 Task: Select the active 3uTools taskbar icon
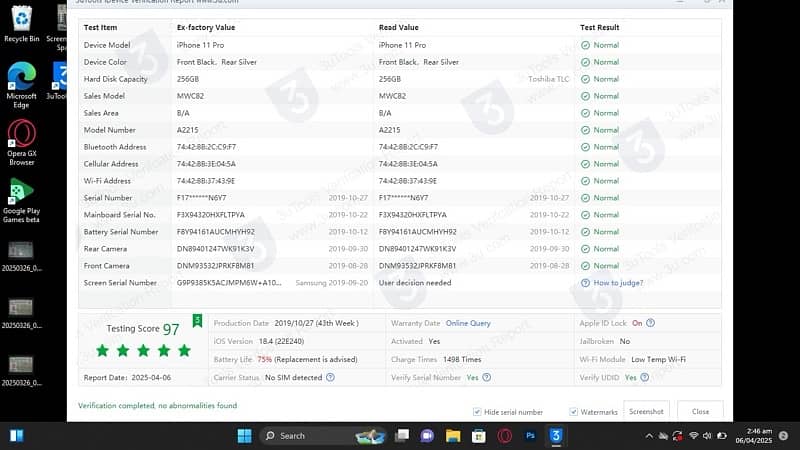tap(556, 436)
